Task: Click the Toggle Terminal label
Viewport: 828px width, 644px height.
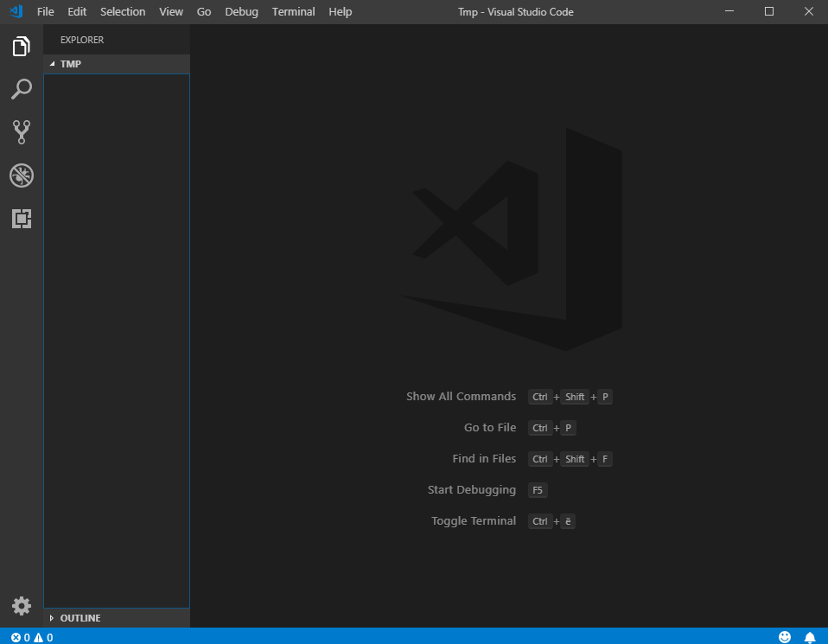Action: point(474,521)
